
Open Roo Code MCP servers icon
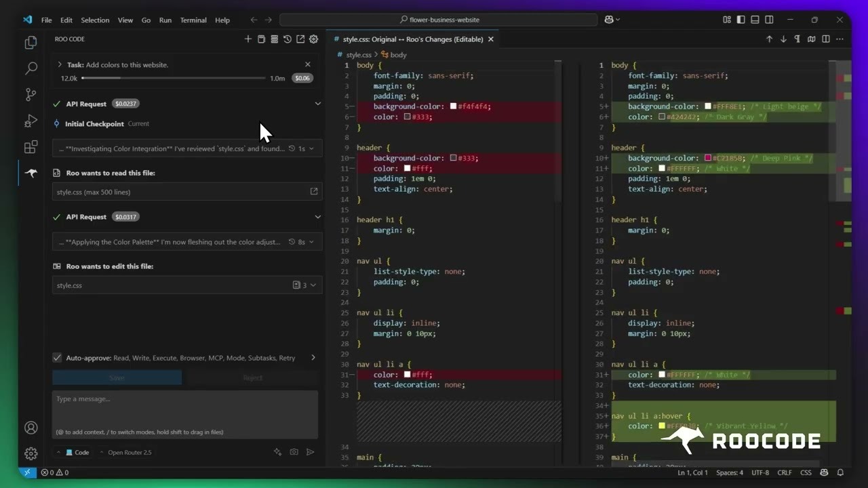274,39
